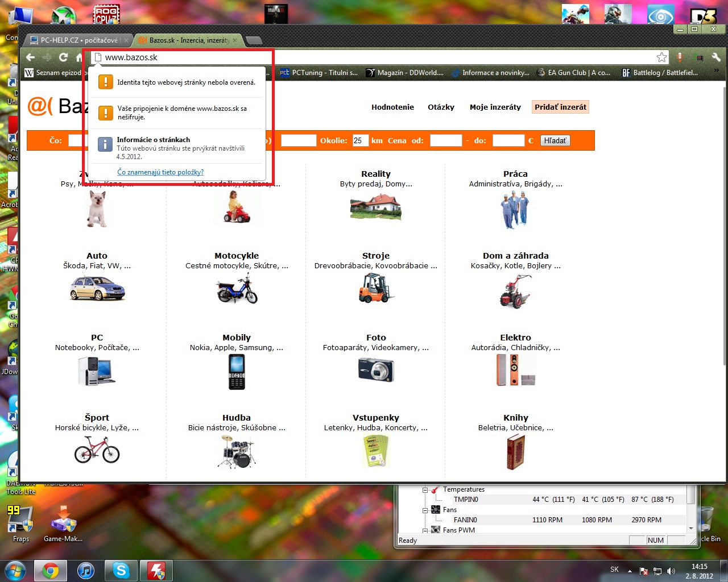Open Moje inzeráty
Screen dimensions: 728x582
pyautogui.click(x=495, y=107)
